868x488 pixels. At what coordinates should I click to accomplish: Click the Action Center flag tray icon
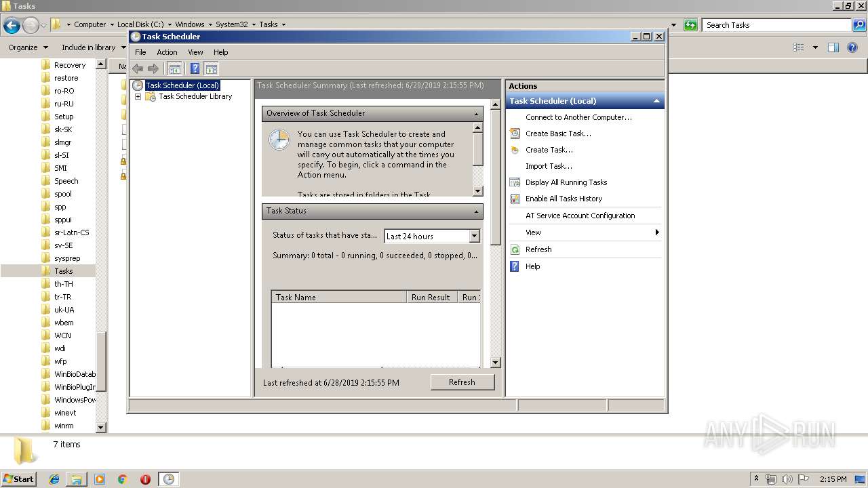(x=804, y=479)
